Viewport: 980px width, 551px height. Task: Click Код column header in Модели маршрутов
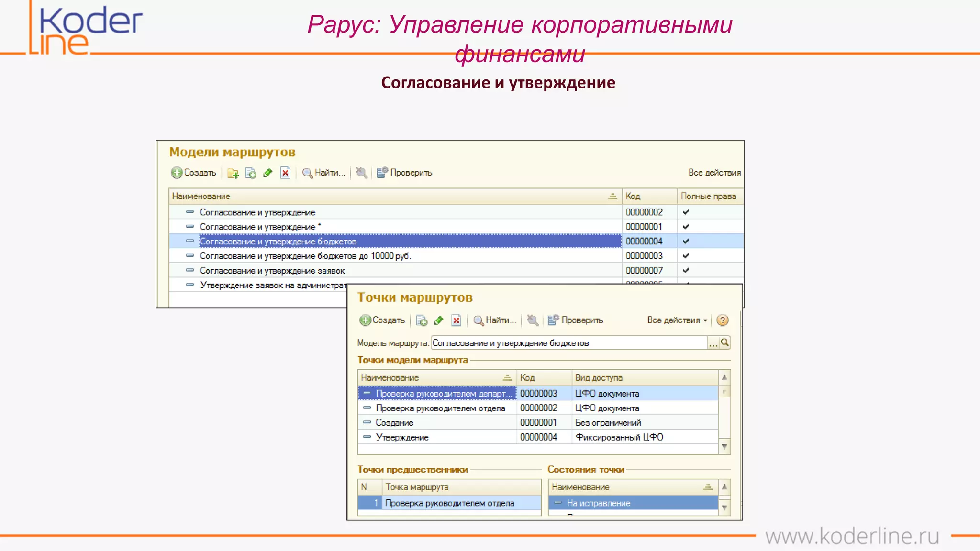(649, 197)
